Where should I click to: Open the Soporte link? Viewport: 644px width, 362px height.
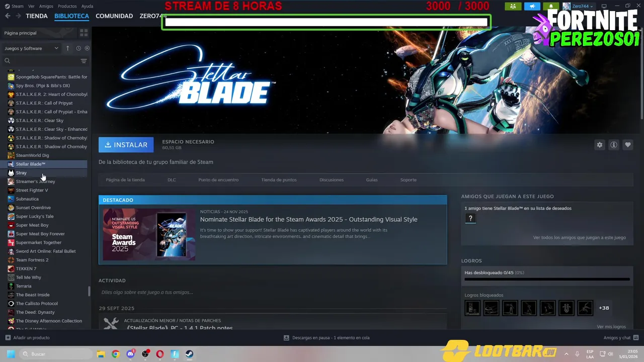click(x=408, y=179)
